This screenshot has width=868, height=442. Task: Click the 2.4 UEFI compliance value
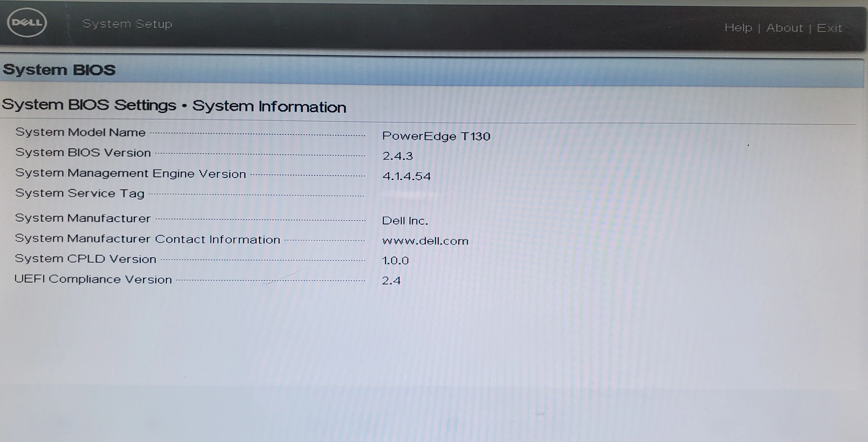click(x=391, y=281)
